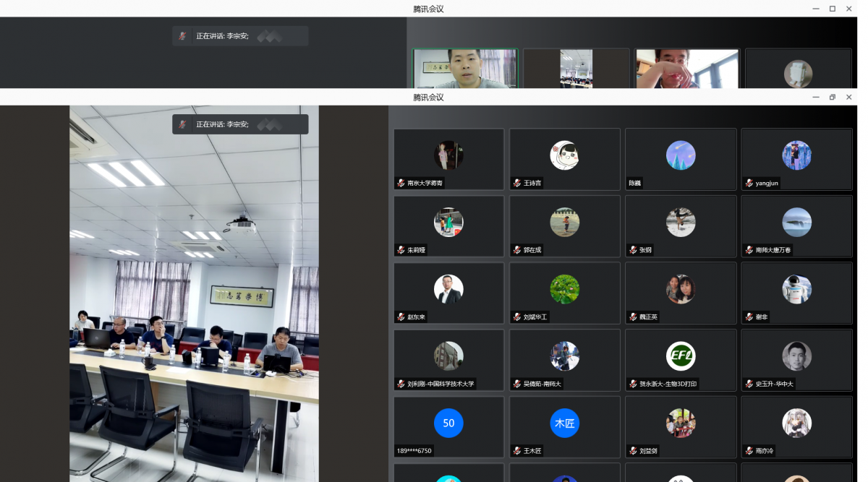Click the blue 木匠 avatar circle
Screen dimensions: 868x482
565,423
